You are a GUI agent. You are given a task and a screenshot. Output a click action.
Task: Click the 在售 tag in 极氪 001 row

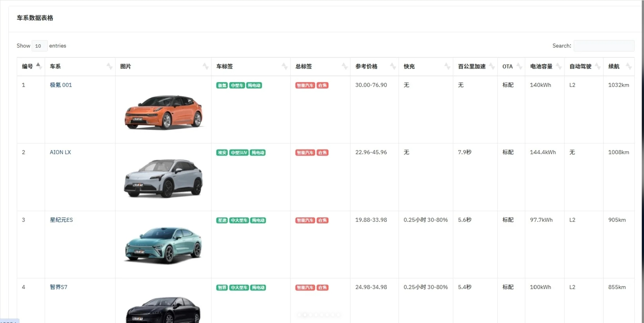coord(323,86)
